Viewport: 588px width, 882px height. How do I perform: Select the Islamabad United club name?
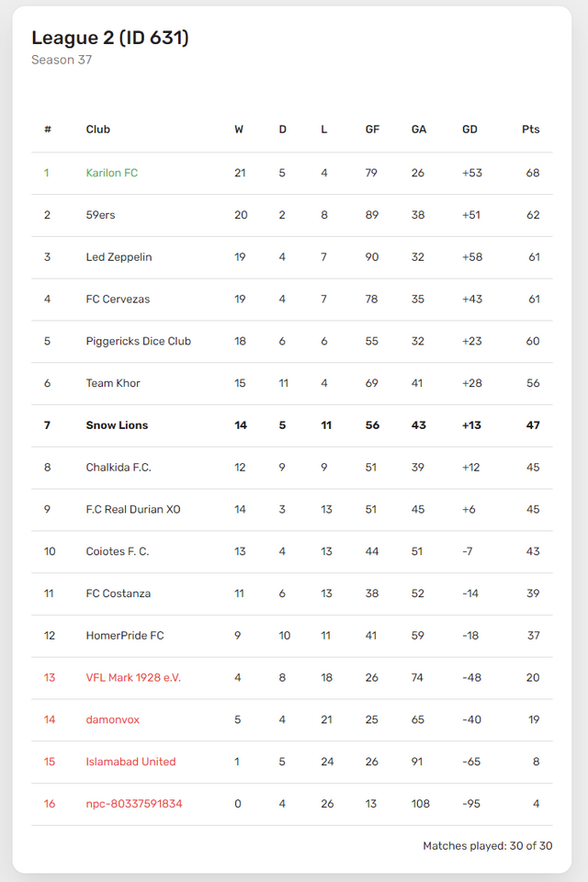[130, 762]
